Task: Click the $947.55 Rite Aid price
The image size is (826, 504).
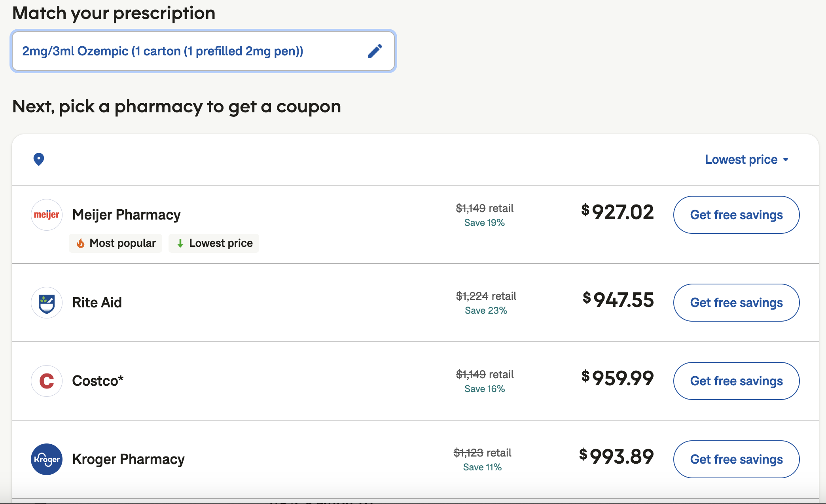Action: click(x=618, y=300)
